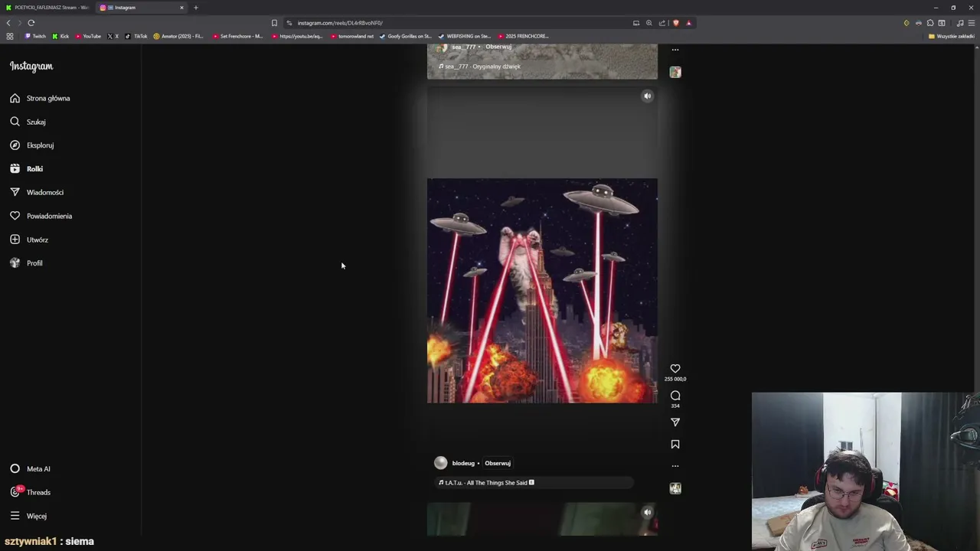Open Goofy Gorillas on Steam bookmark
Viewport: 980px width, 551px height.
point(406,36)
